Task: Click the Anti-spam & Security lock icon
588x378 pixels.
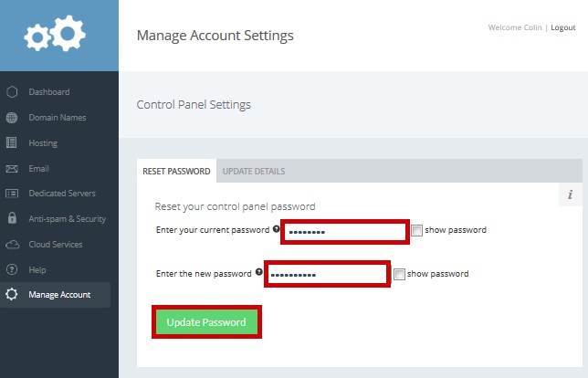Action: [x=12, y=219]
